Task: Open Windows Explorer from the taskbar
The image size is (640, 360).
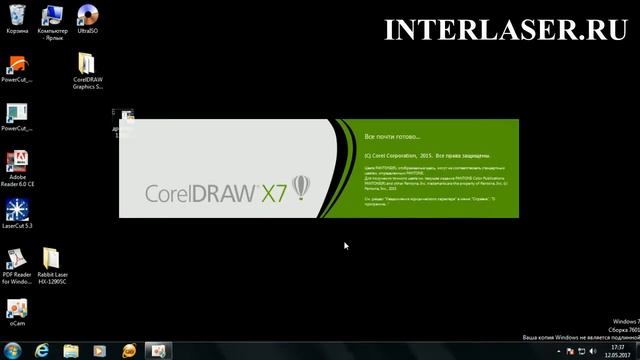Action: (x=71, y=351)
